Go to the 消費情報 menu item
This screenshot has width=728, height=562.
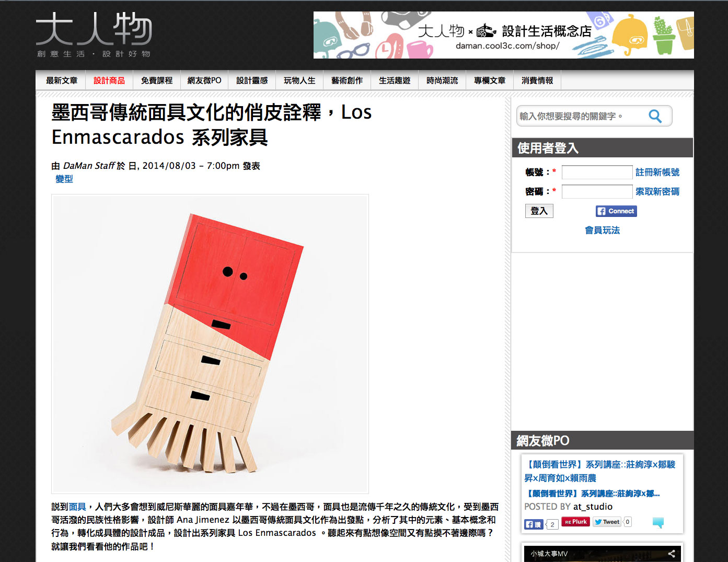click(x=537, y=81)
